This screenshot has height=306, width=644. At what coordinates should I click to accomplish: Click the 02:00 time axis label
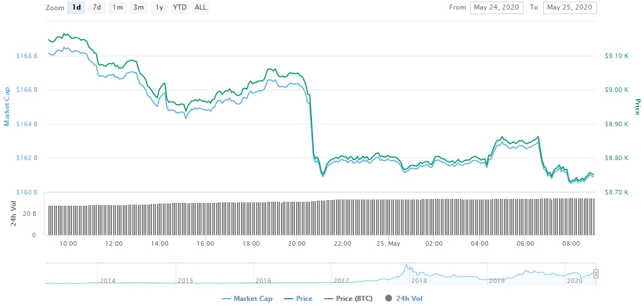[x=433, y=243]
